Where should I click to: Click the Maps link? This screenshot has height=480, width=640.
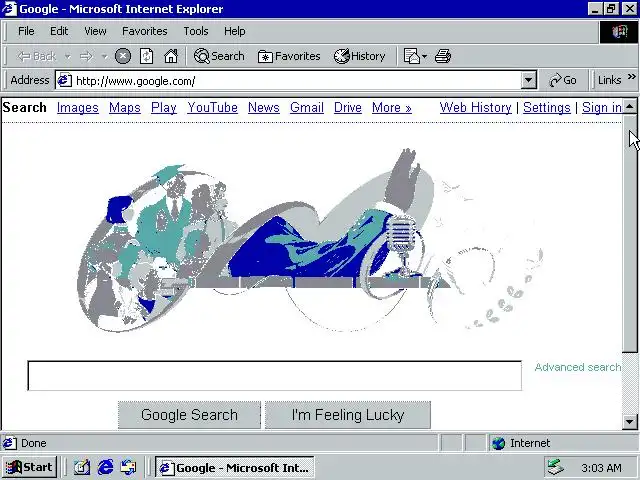tap(124, 107)
